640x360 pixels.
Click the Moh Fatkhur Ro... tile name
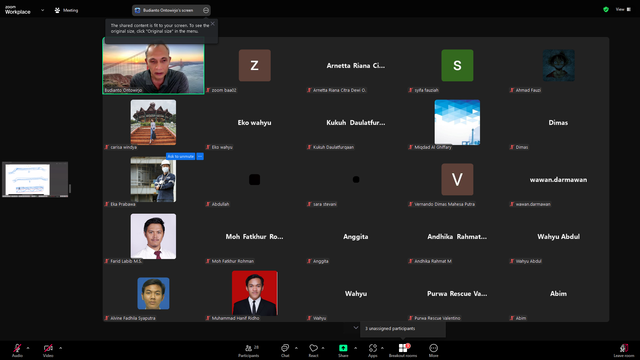click(x=254, y=237)
